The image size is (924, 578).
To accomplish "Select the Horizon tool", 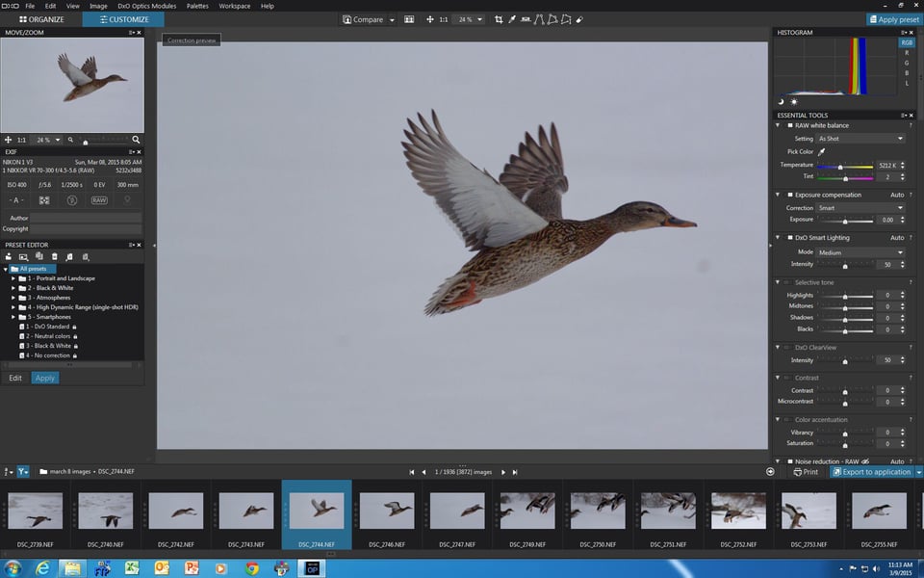I will pos(526,19).
